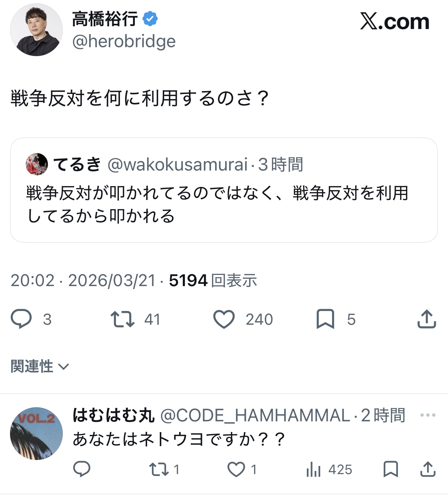
Task: Share はむはむ丸's reply
Action: pyautogui.click(x=428, y=469)
